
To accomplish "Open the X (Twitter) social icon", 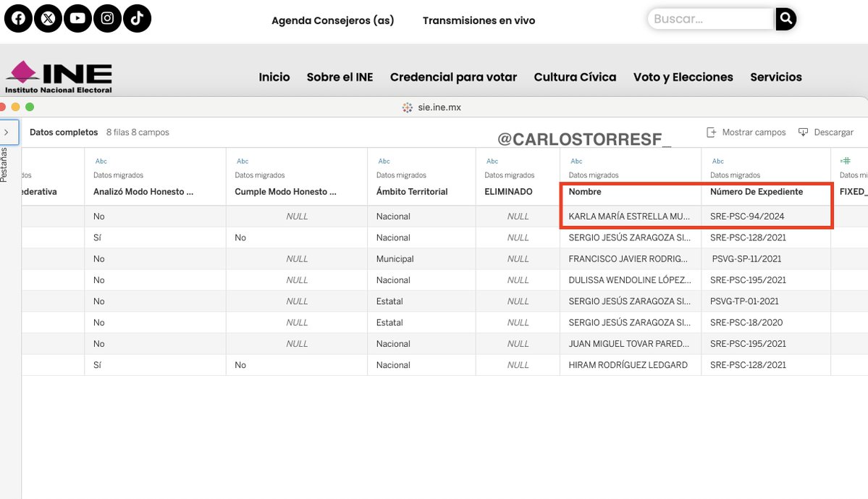I will (x=49, y=18).
